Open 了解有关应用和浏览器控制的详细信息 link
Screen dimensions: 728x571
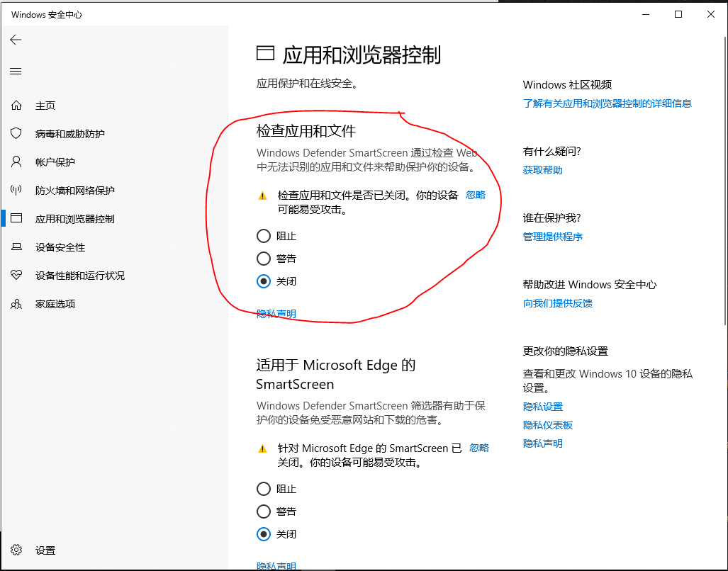coord(607,103)
